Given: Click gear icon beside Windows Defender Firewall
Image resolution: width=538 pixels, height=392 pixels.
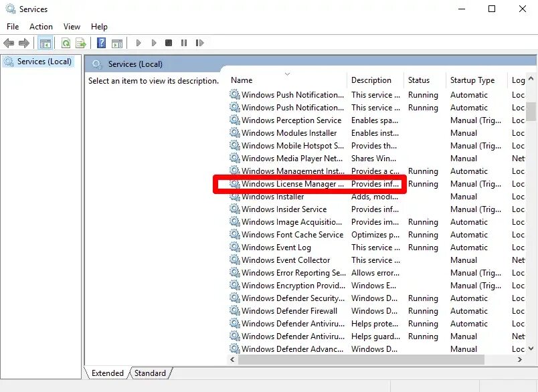Looking at the screenshot, I should 235,310.
